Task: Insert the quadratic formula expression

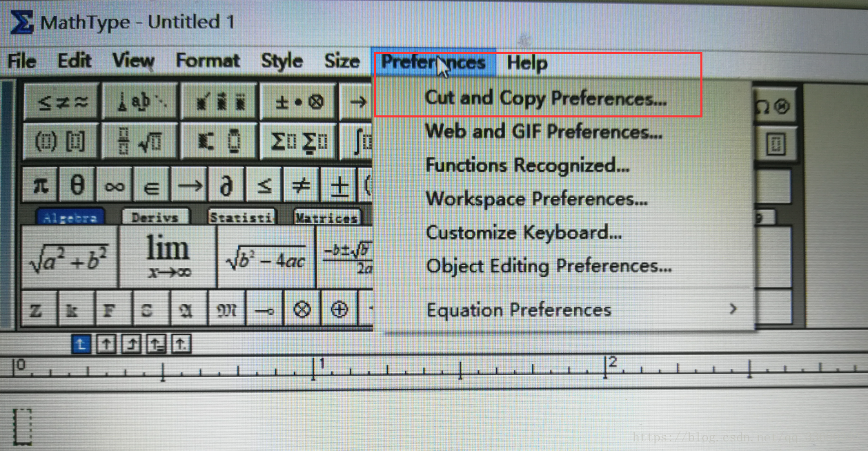Action: 345,257
